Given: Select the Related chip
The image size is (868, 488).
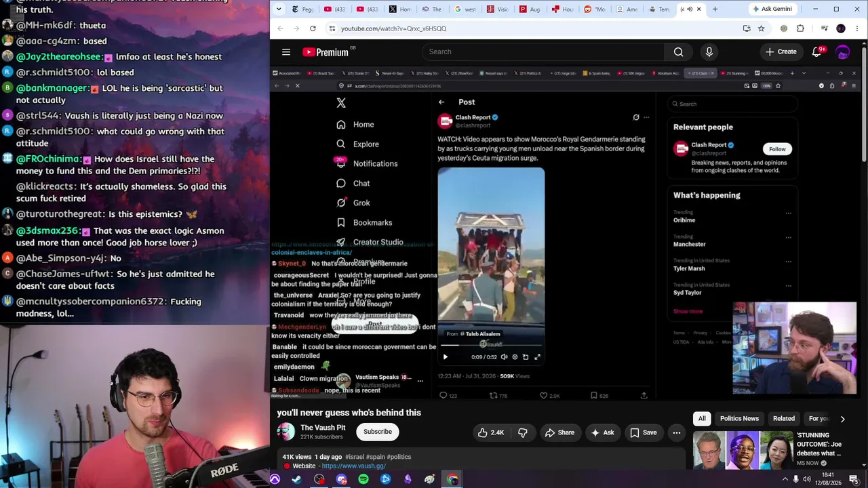Looking at the screenshot, I should tap(784, 419).
